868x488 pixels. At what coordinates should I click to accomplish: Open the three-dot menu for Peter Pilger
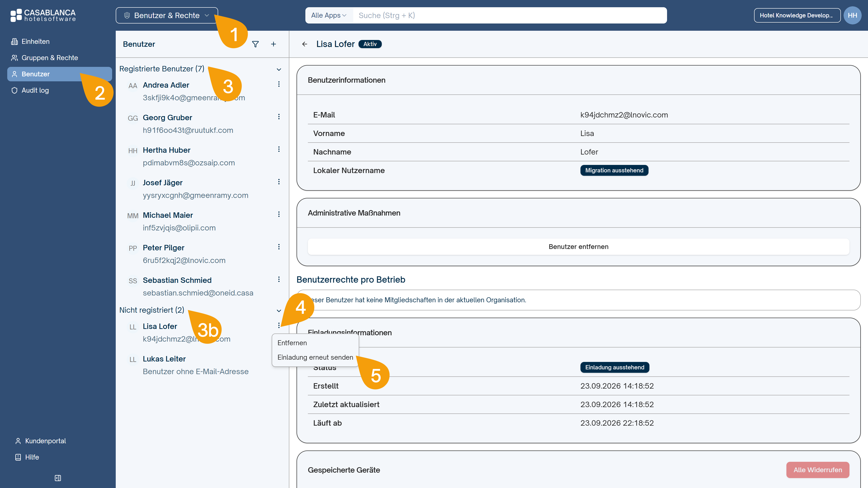tap(279, 247)
